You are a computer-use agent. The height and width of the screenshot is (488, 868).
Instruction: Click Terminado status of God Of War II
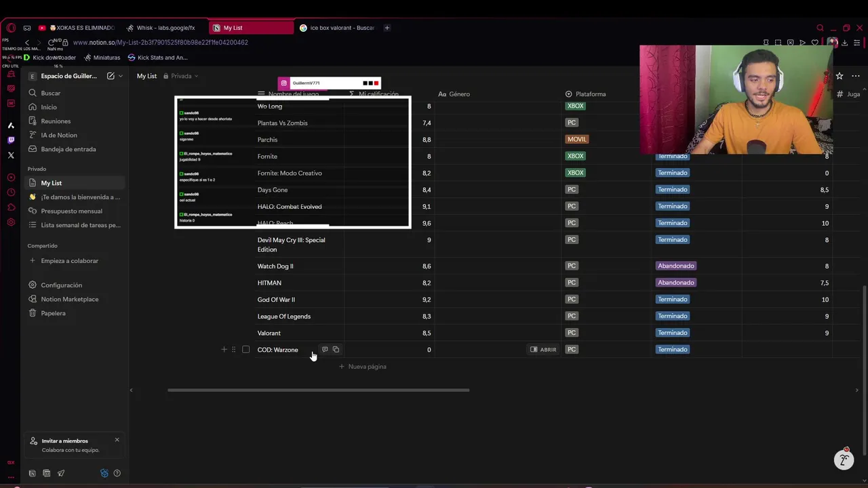[x=673, y=300]
